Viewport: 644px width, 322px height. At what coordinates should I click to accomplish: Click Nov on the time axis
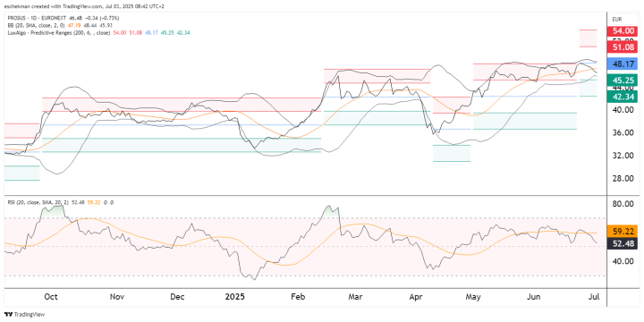click(x=117, y=297)
